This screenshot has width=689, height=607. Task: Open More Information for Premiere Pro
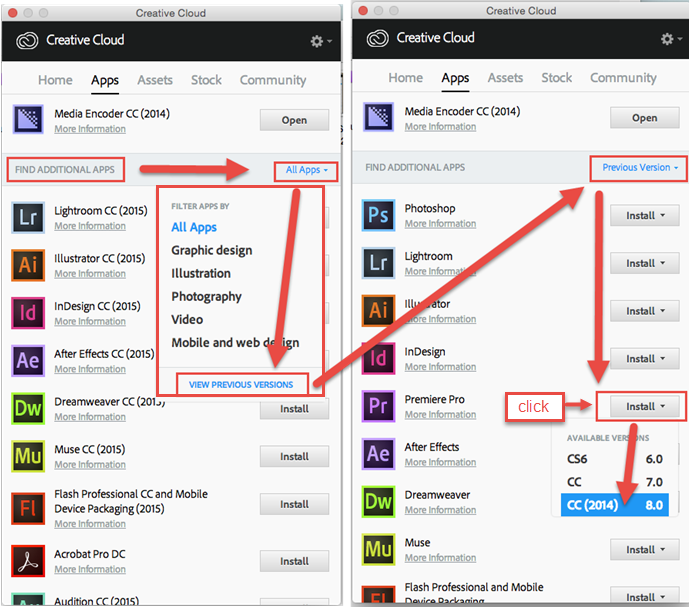pyautogui.click(x=440, y=415)
